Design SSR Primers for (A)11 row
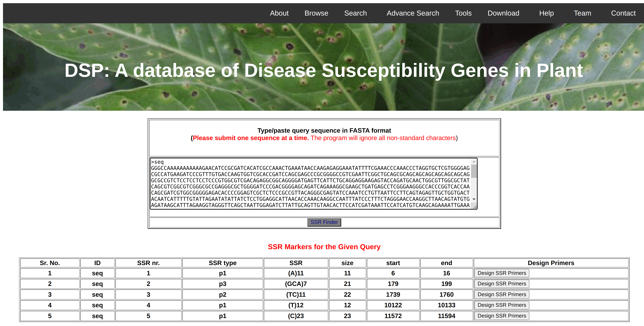 (501, 273)
